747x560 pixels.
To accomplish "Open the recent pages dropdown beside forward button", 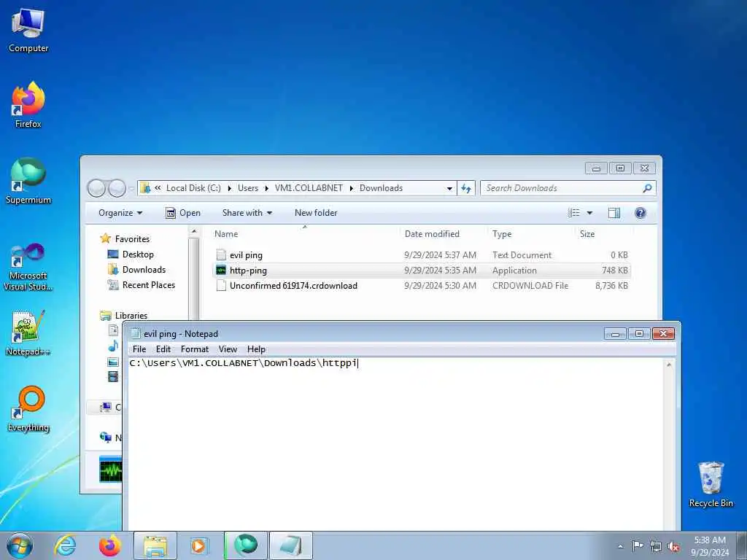I will [131, 189].
